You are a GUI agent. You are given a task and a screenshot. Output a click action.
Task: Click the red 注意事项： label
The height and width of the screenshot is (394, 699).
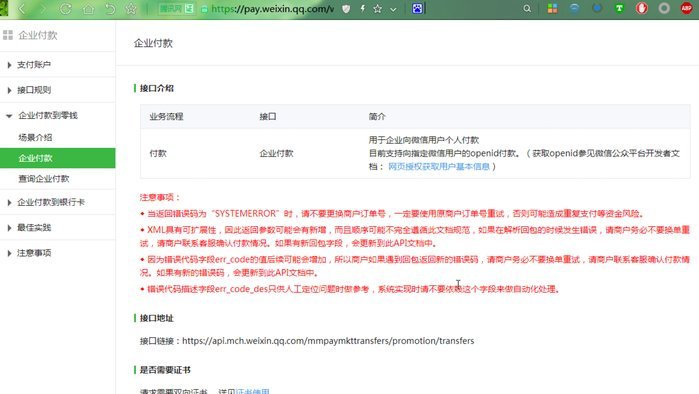pos(160,197)
